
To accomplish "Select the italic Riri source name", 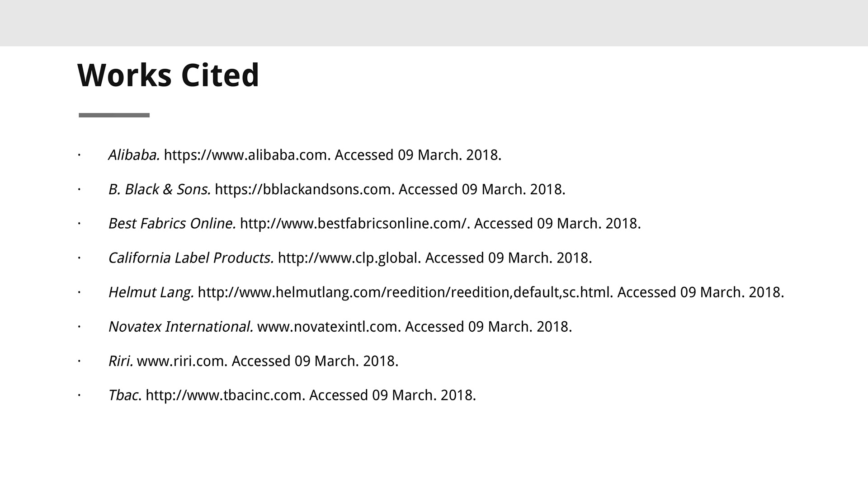I will (x=121, y=361).
